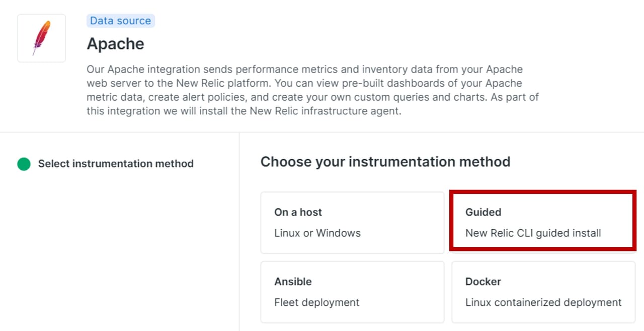Pick the Docker instrumentation card
This screenshot has width=644, height=331.
(543, 292)
